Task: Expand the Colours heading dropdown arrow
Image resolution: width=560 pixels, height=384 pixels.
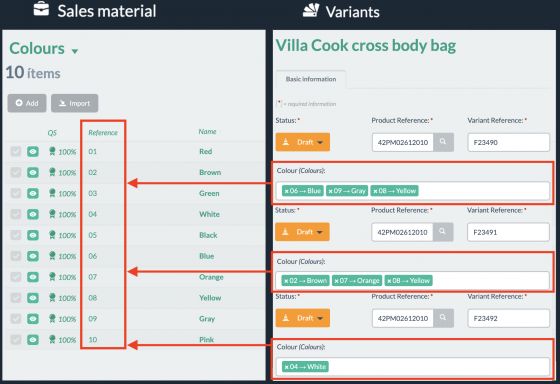Action: pyautogui.click(x=75, y=51)
